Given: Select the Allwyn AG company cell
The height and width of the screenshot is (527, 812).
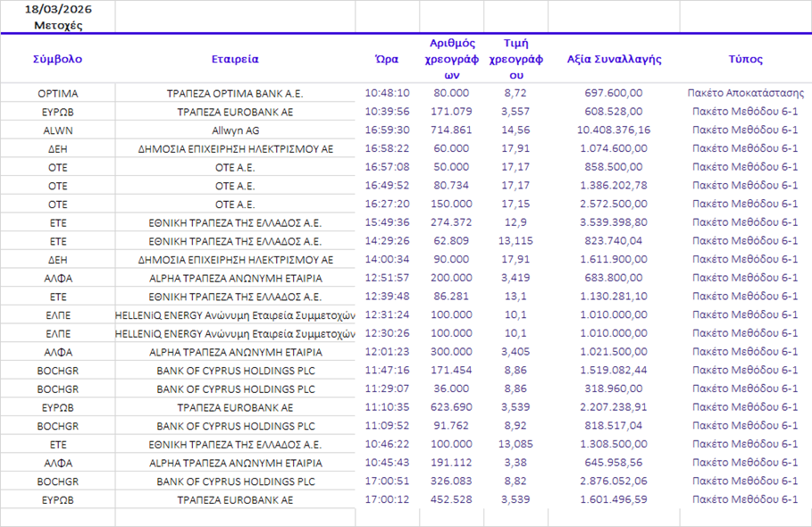Looking at the screenshot, I should [235, 130].
